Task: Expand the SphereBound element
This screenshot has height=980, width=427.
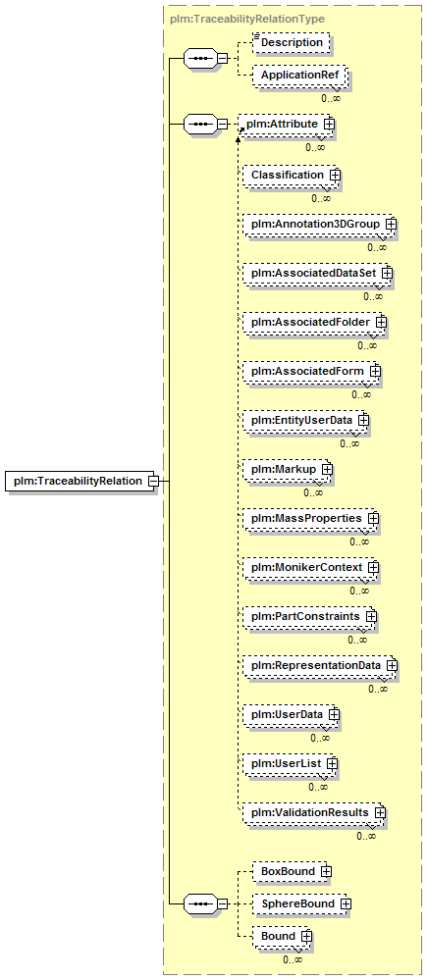Action: (346, 903)
